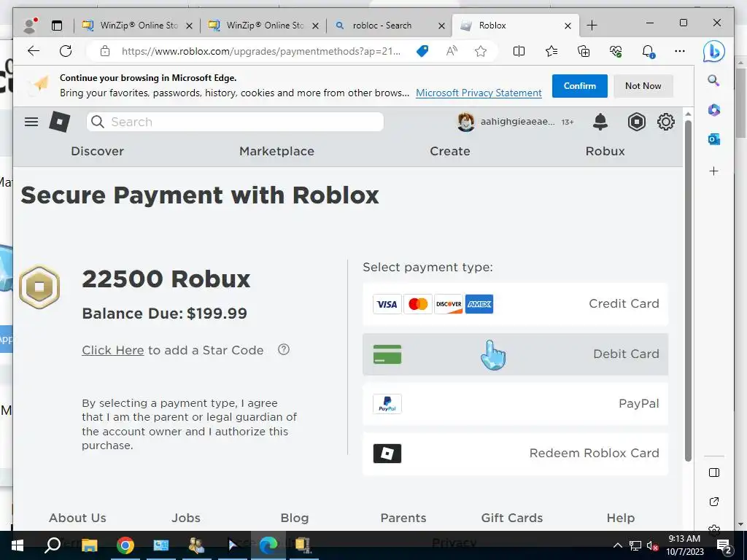Open Edge favorites list icon
The height and width of the screenshot is (560, 747).
[551, 51]
